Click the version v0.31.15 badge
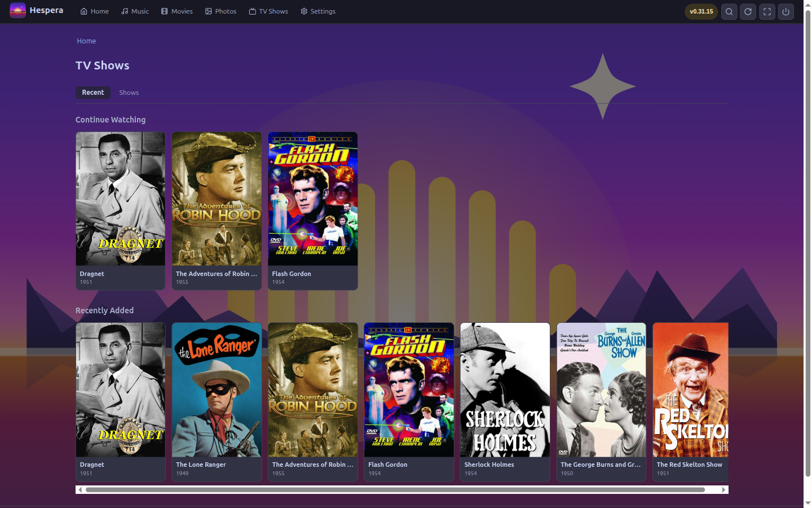 pos(701,11)
